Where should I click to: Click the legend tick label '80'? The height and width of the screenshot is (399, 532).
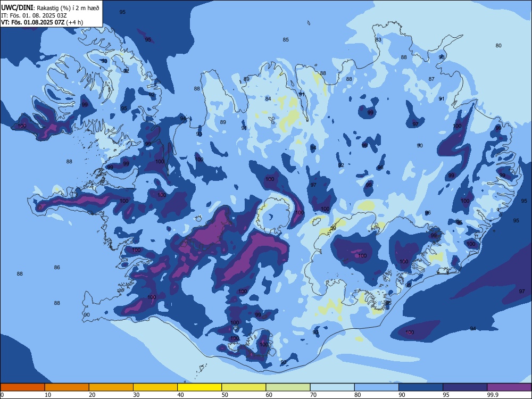click(x=358, y=395)
